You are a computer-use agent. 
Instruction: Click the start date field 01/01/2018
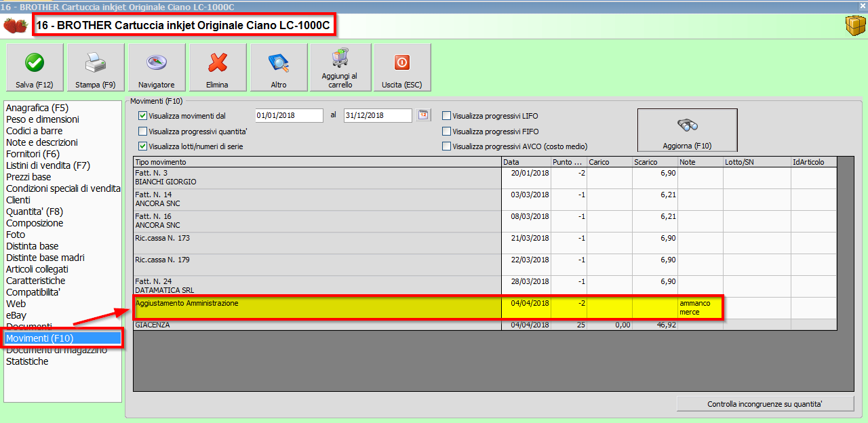(289, 115)
